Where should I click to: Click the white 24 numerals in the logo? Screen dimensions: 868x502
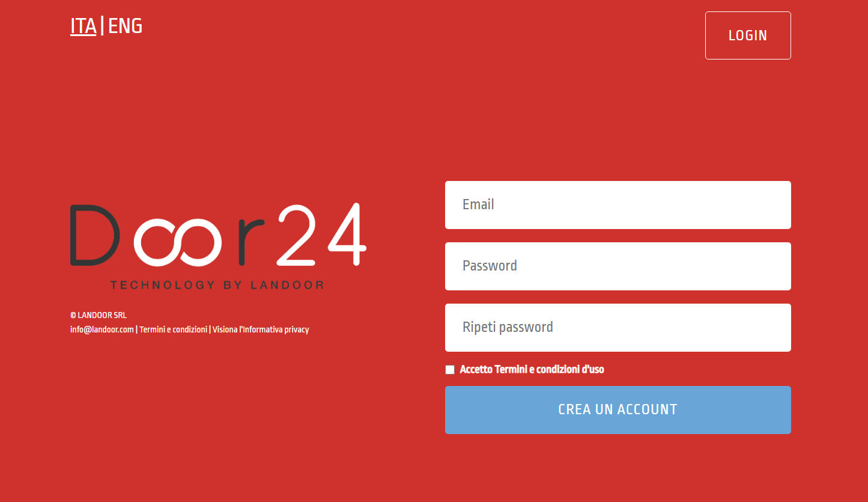pyautogui.click(x=321, y=234)
